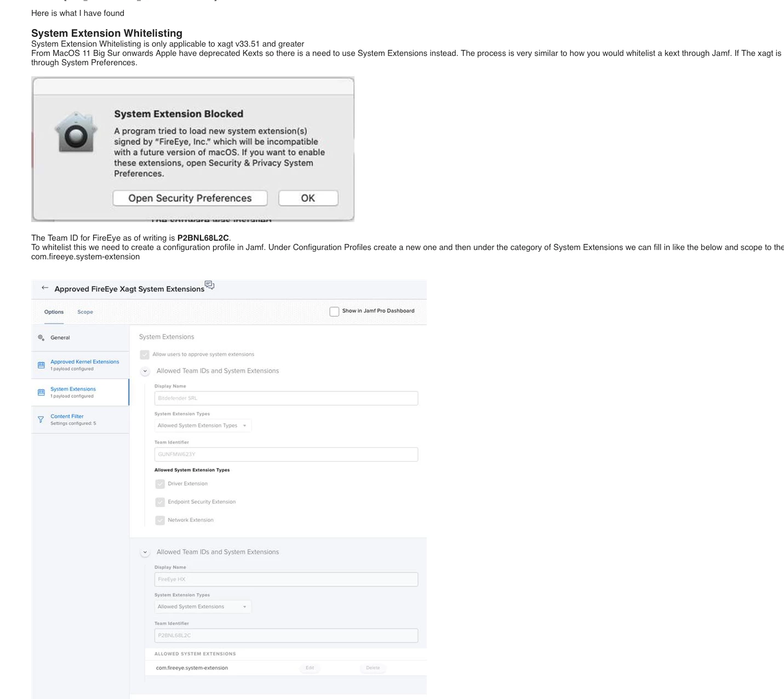
Task: Select Content Filter payload in sidebar
Action: click(x=81, y=420)
